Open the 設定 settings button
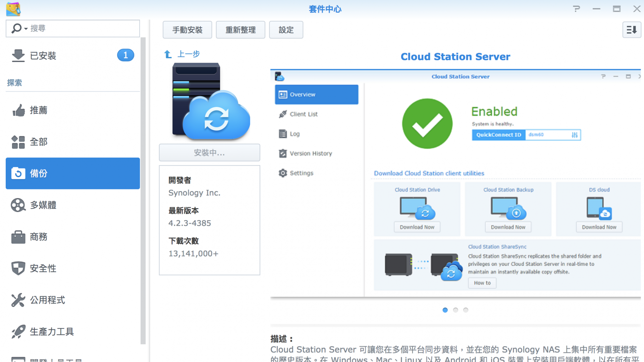 pyautogui.click(x=286, y=30)
